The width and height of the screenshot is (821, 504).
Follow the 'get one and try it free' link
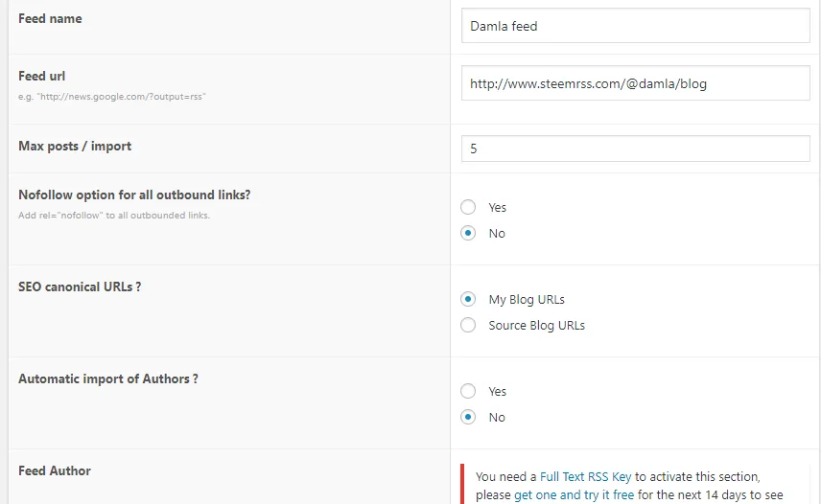click(574, 494)
